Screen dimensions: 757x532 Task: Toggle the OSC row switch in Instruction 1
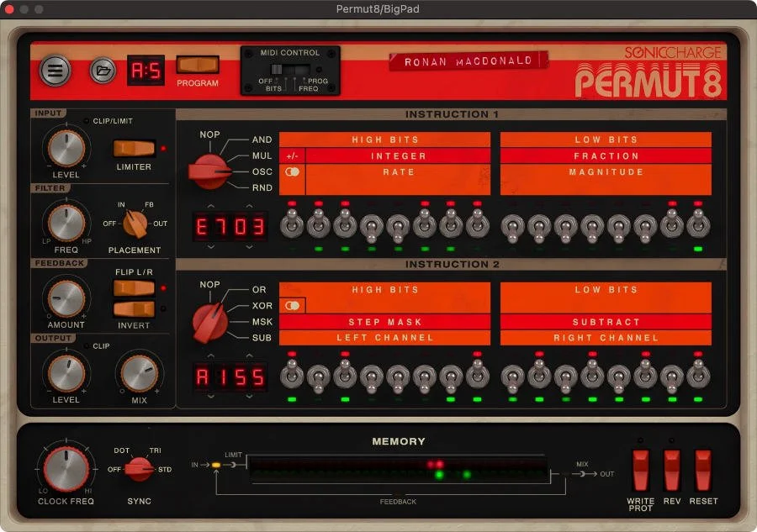click(292, 171)
